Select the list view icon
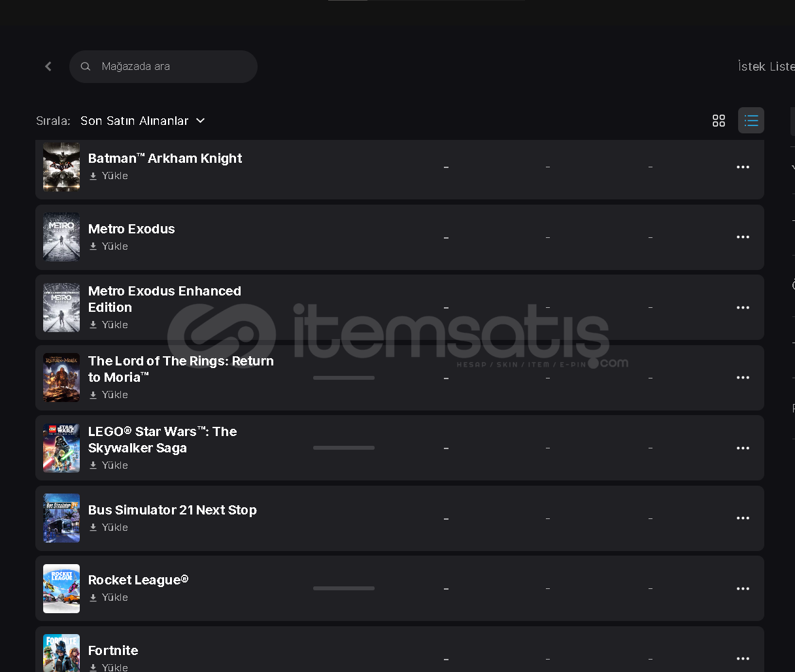795x672 pixels. [751, 120]
